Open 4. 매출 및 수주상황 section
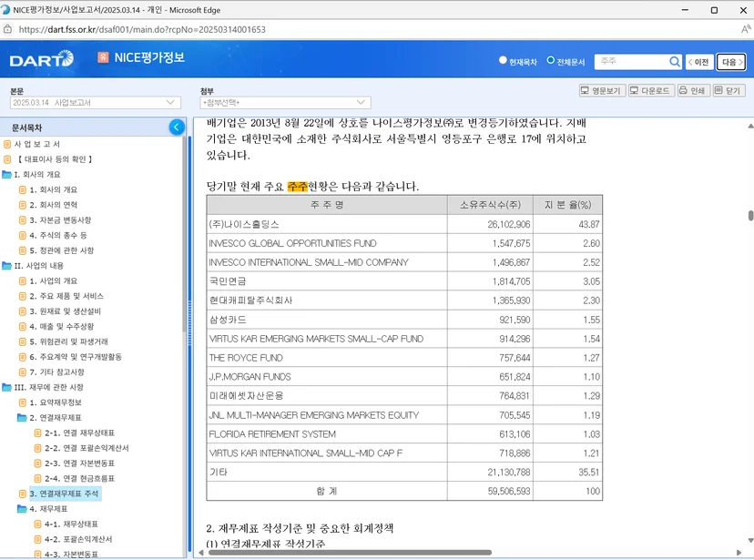754x560 pixels. [x=62, y=326]
